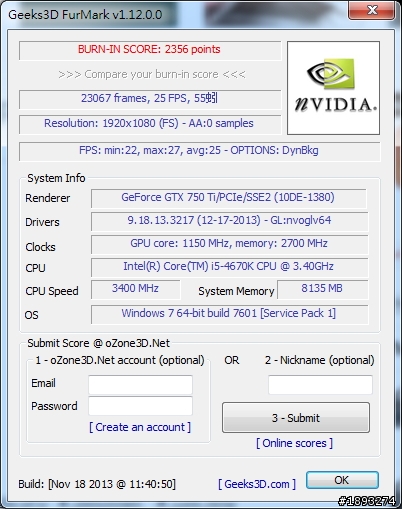Select the GeForce GTX 750 Ti renderer value
This screenshot has width=402, height=509.
tap(228, 197)
